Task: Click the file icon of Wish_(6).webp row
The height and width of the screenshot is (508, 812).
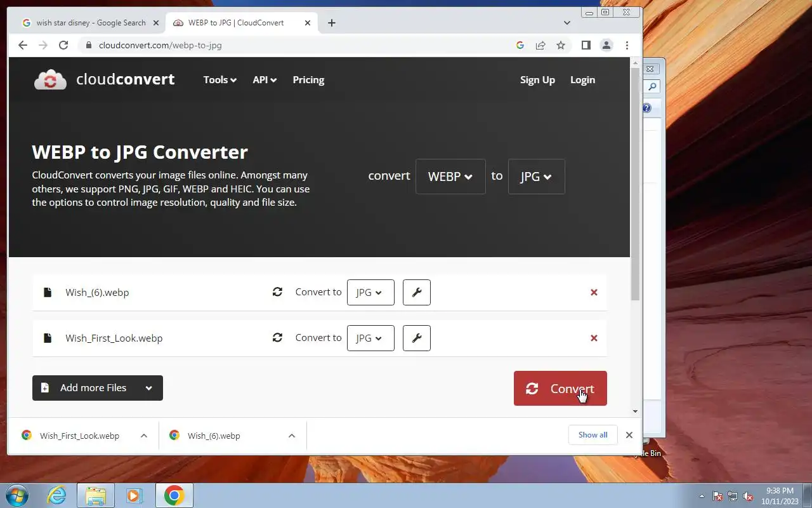Action: 48,292
